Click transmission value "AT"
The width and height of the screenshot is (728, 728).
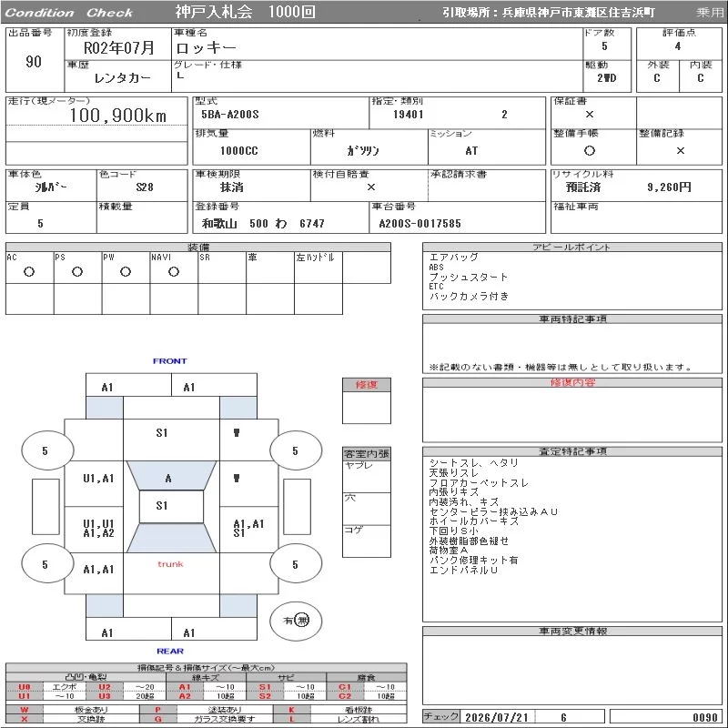pyautogui.click(x=471, y=151)
